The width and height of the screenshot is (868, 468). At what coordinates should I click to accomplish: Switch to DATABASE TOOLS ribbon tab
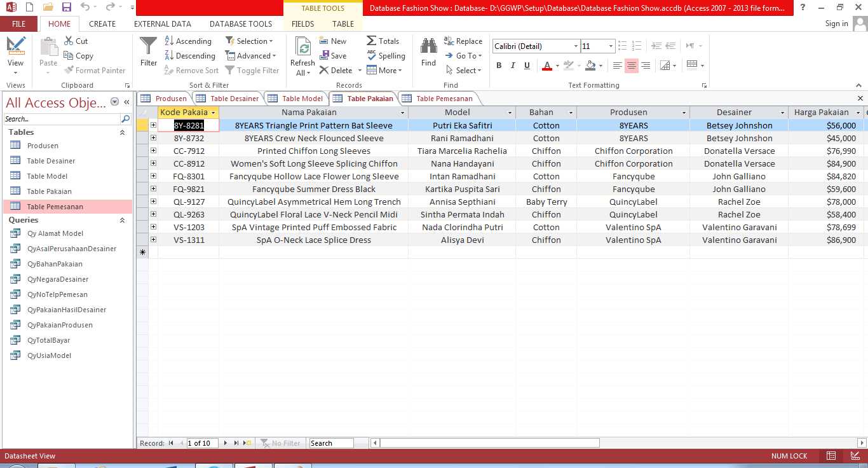coord(241,24)
